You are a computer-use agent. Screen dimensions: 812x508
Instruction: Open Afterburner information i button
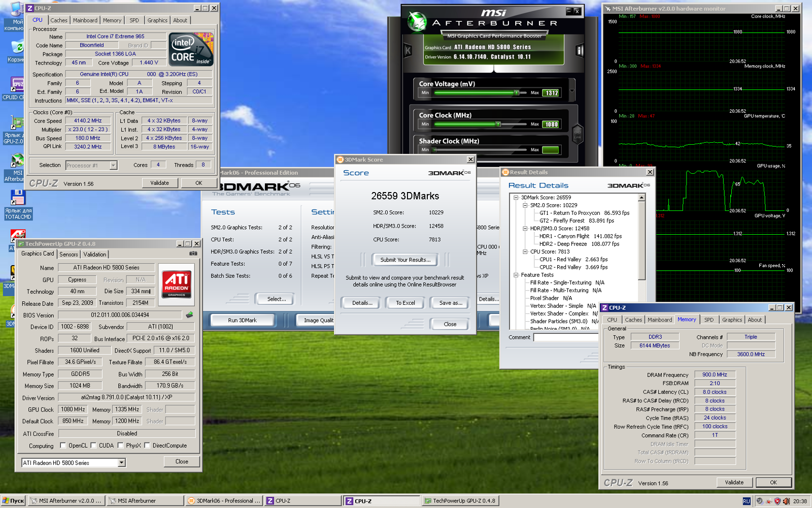coord(580,50)
